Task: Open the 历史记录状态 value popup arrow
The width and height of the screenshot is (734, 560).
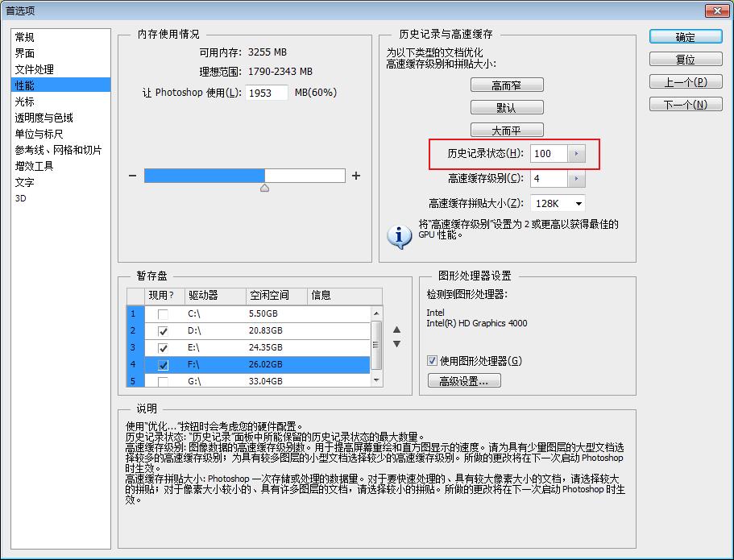Action: tap(575, 153)
